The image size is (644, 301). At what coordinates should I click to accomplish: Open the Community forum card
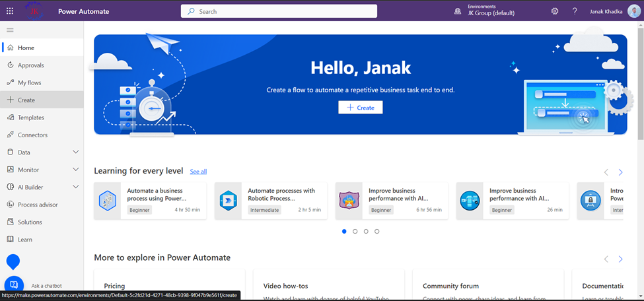pyautogui.click(x=488, y=284)
